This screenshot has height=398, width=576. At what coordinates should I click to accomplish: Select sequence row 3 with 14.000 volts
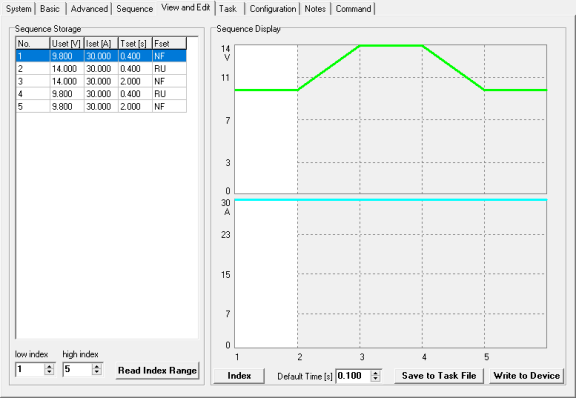click(101, 81)
